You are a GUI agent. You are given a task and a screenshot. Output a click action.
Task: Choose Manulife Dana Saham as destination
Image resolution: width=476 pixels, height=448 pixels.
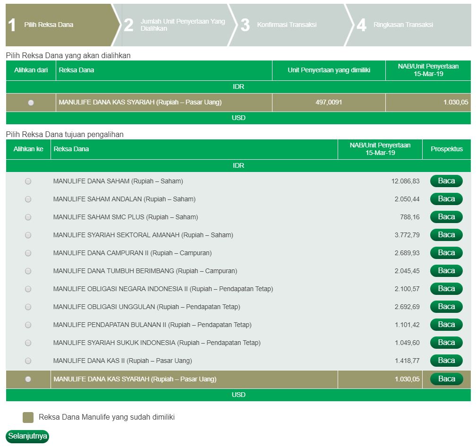(28, 181)
